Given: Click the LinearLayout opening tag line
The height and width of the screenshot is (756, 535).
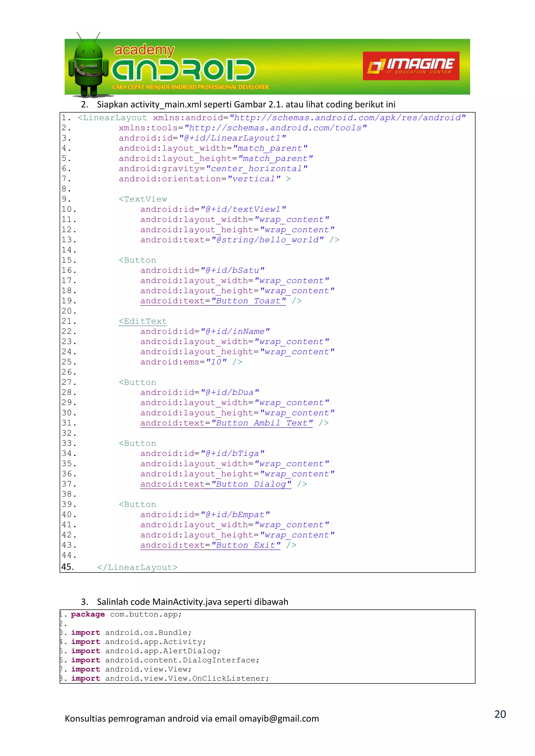Looking at the screenshot, I should click(x=272, y=117).
